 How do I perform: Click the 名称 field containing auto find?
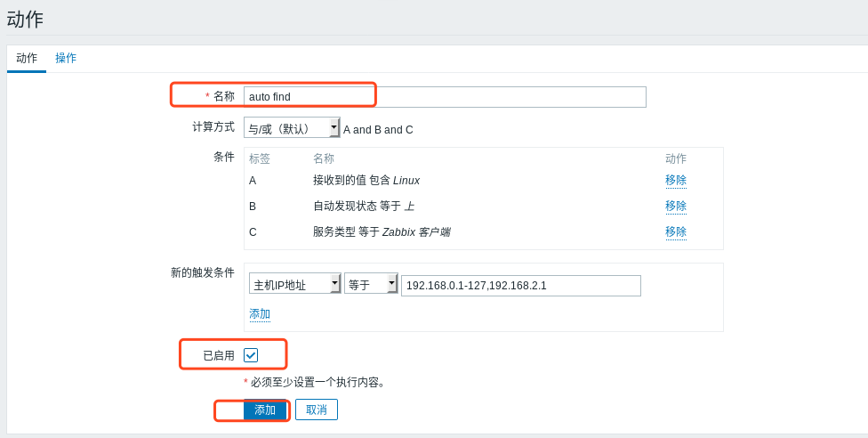[445, 96]
